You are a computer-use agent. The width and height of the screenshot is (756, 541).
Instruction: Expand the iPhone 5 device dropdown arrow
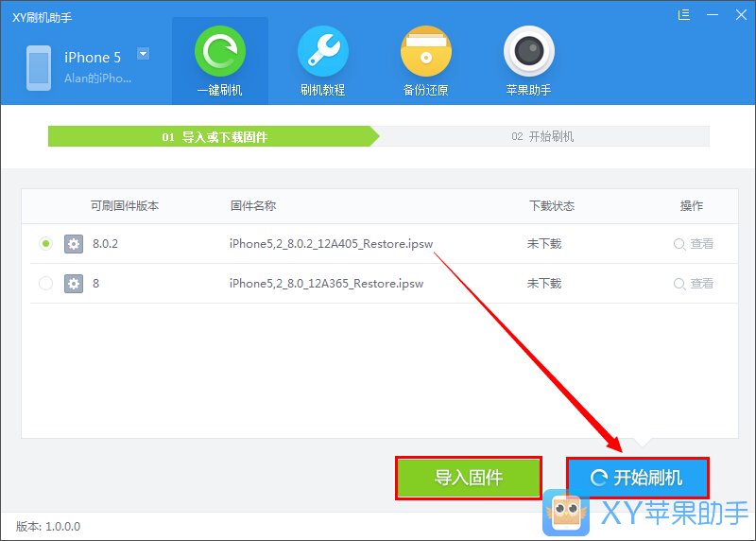coord(143,54)
